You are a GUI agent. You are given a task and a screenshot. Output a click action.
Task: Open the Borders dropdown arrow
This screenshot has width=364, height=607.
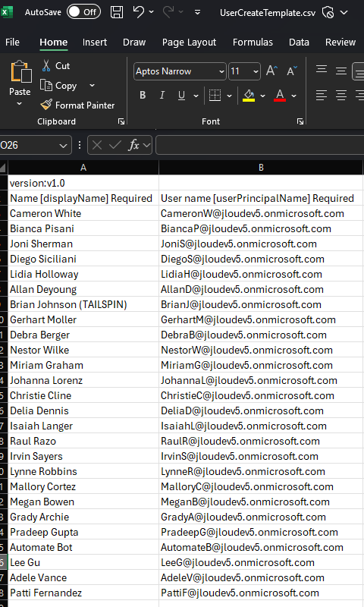[229, 96]
